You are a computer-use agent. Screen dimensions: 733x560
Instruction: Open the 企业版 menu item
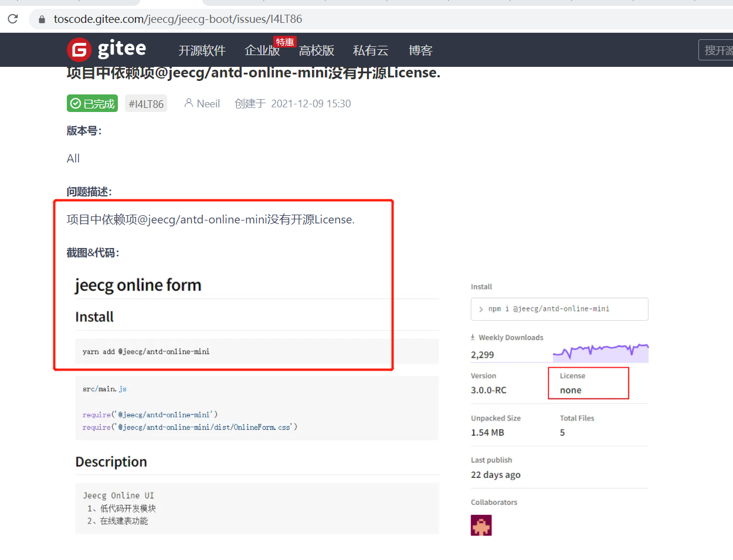pos(262,50)
